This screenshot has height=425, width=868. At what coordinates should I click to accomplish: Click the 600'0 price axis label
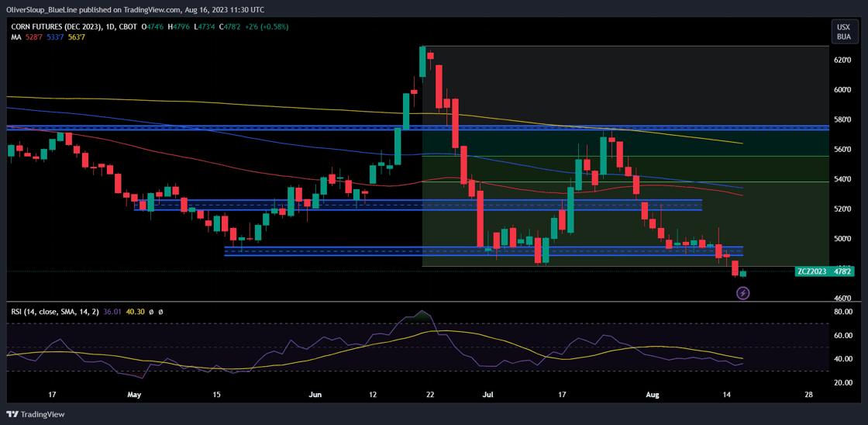click(842, 90)
